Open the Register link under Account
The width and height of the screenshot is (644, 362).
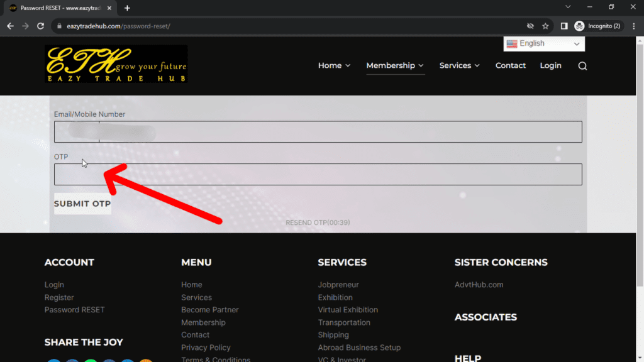tap(59, 297)
